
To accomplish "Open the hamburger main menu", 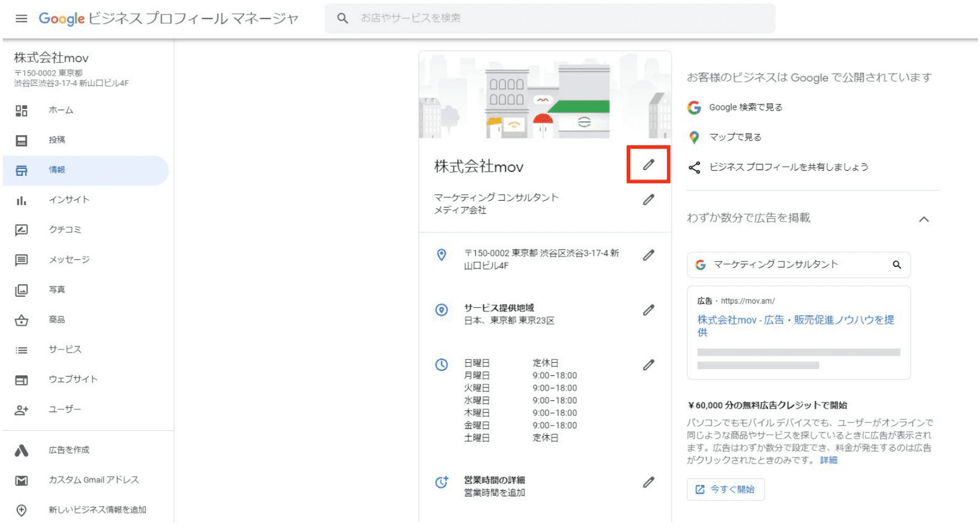I will [21, 18].
